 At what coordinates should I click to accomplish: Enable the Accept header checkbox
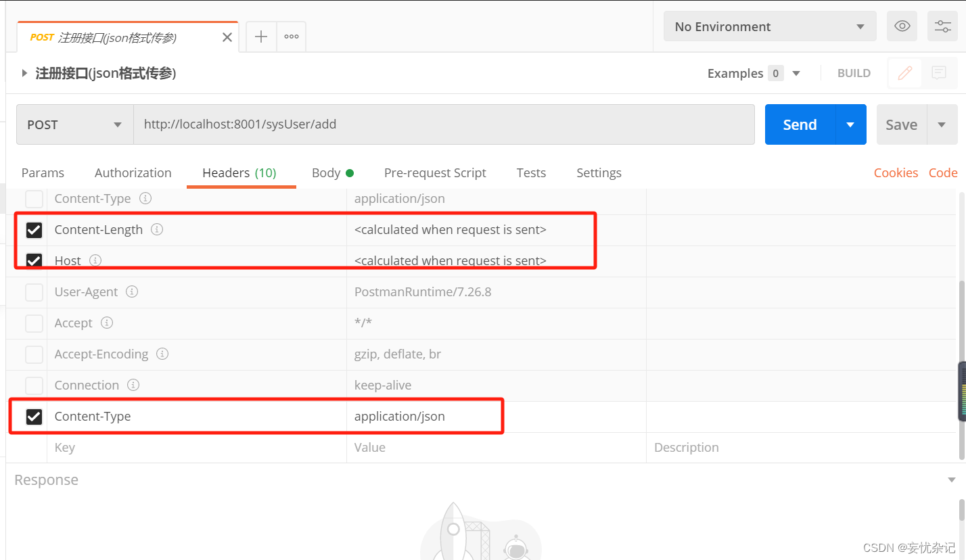click(x=34, y=323)
